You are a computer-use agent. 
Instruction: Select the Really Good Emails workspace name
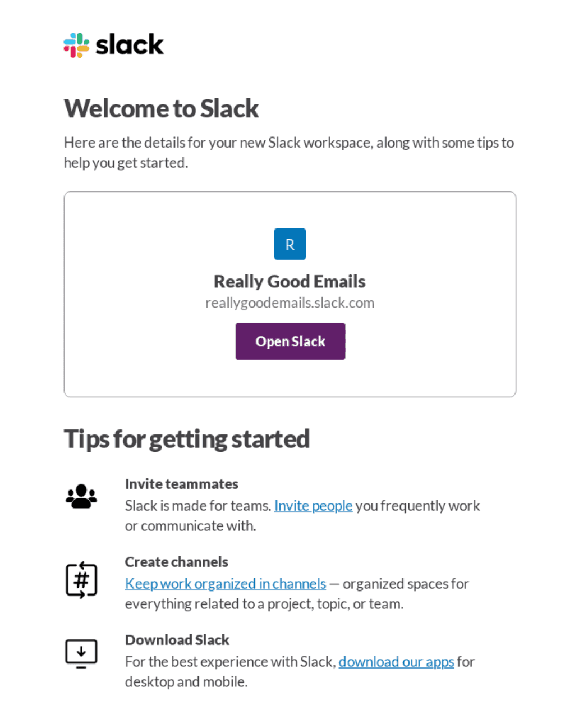(290, 281)
